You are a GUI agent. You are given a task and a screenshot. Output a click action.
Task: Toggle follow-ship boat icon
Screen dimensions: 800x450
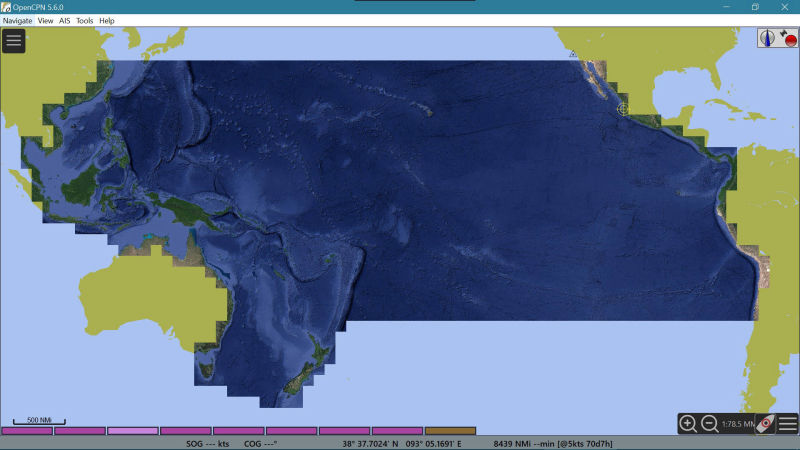click(765, 423)
